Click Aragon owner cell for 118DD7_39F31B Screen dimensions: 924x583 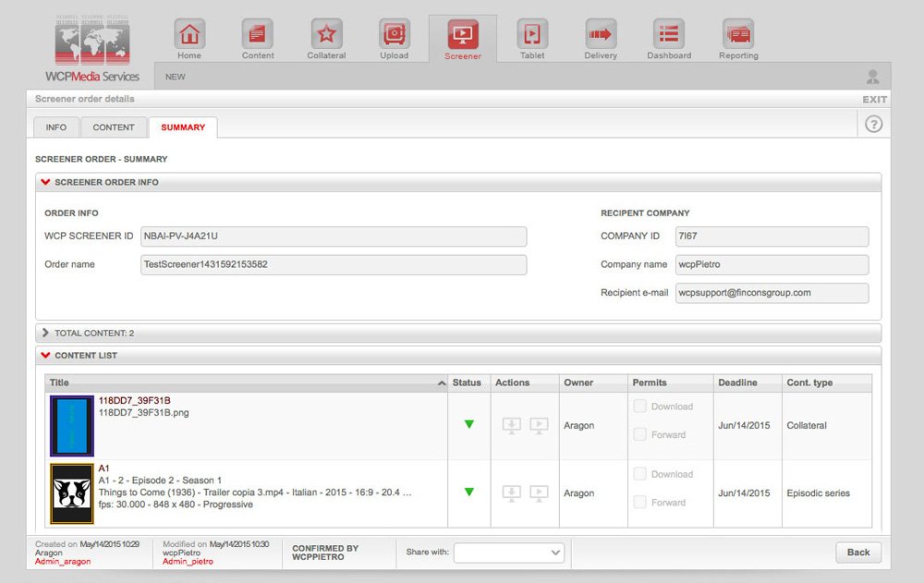tap(578, 426)
